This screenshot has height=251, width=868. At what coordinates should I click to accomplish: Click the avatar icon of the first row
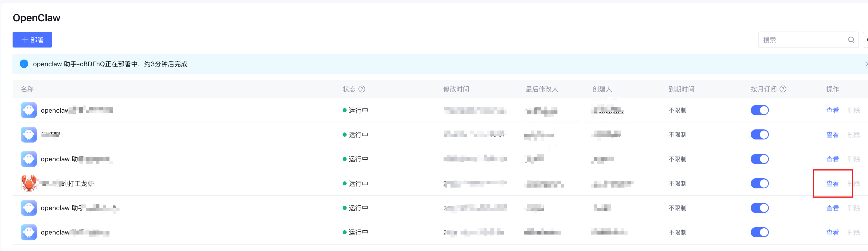[29, 110]
